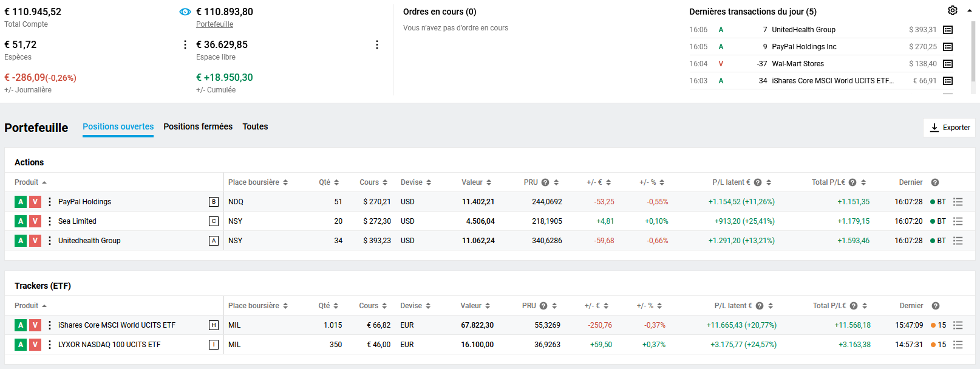Sort Actions table by Valeur column
The image size is (980, 369).
click(x=476, y=182)
